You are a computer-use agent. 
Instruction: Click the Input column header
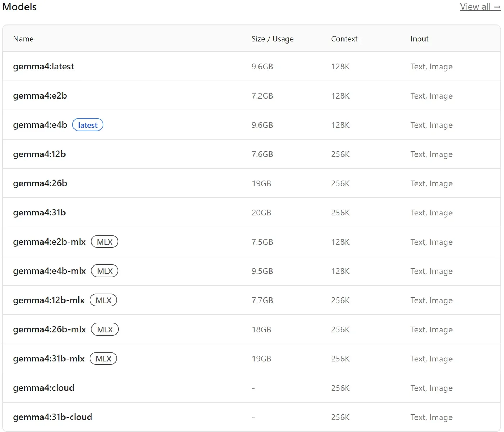(419, 39)
